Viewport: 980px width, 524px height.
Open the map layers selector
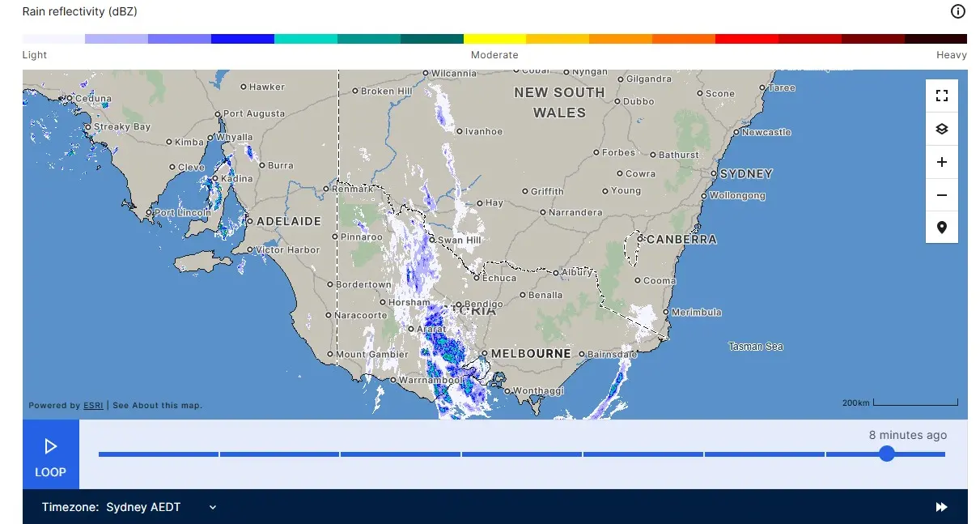(x=941, y=128)
